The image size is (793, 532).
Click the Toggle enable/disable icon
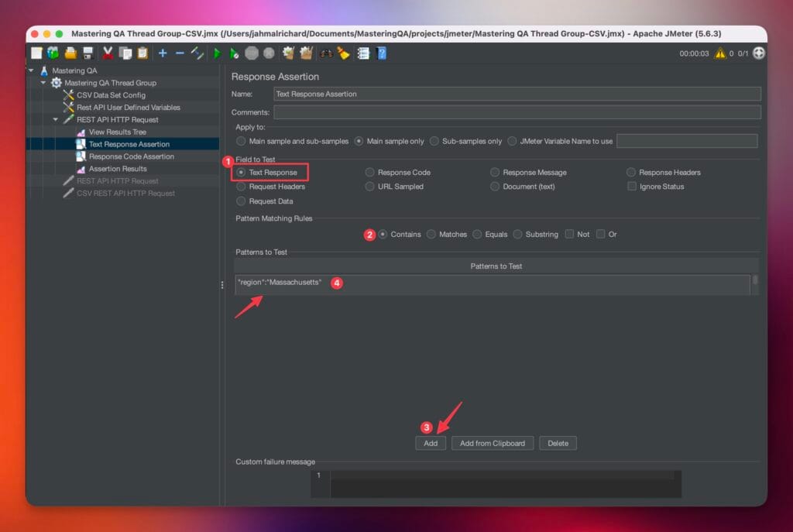point(197,53)
